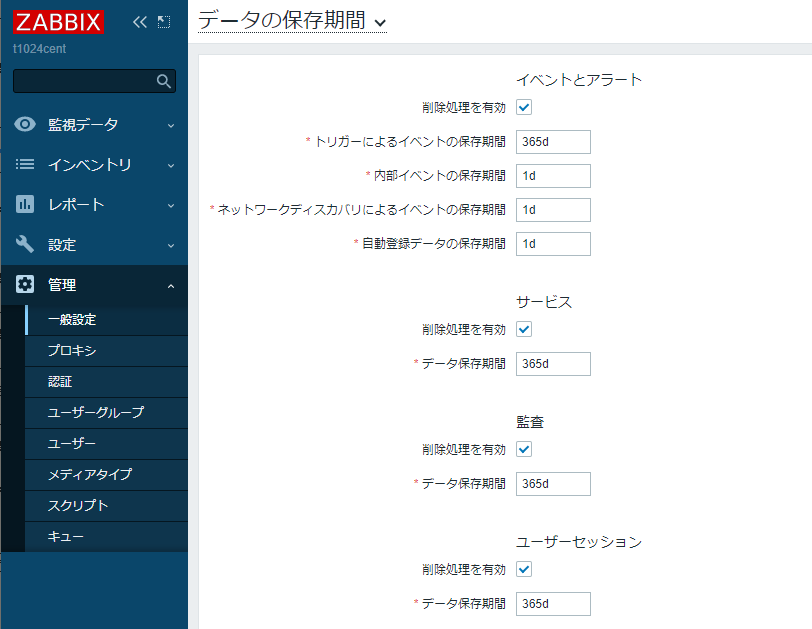Click the trigger event retention 365d field
This screenshot has height=629, width=812.
tap(552, 141)
